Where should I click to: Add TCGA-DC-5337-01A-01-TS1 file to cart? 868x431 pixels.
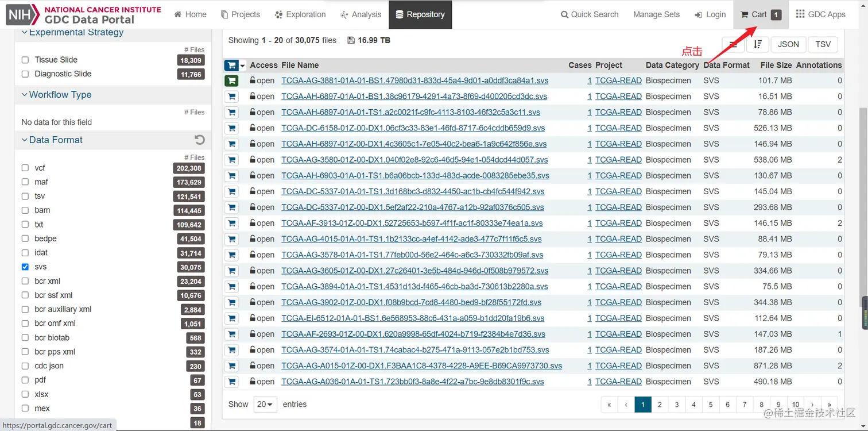(231, 191)
